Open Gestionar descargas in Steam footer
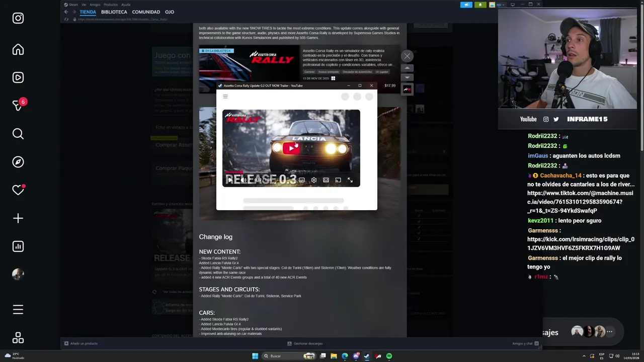This screenshot has height=362, width=644. tap(305, 343)
